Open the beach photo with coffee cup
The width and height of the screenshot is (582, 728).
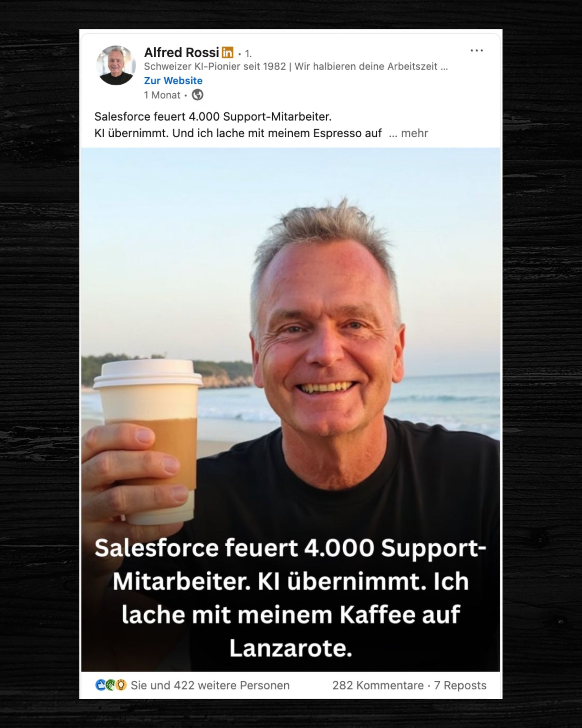(x=290, y=409)
